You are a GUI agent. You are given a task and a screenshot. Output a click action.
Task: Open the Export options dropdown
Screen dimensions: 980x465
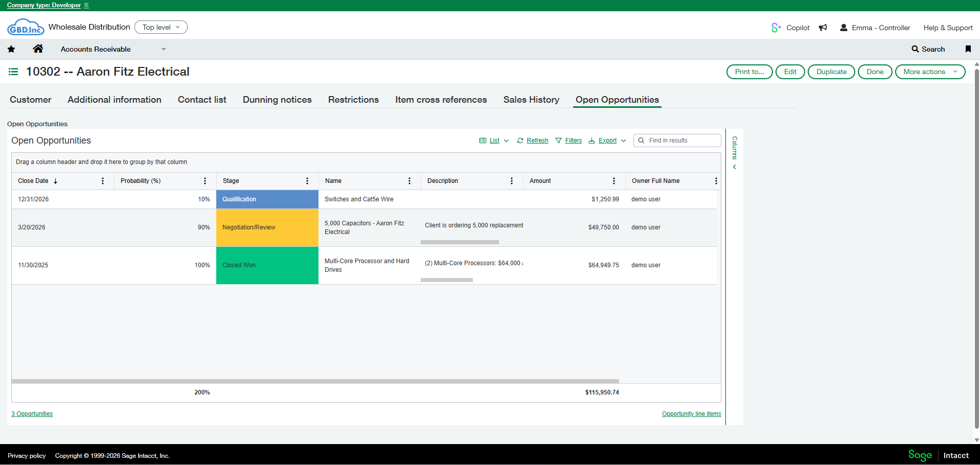pyautogui.click(x=607, y=141)
